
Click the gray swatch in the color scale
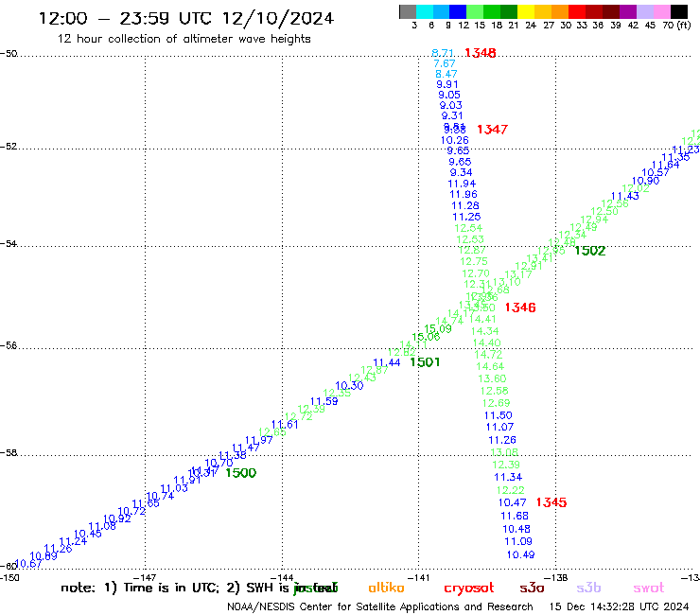pyautogui.click(x=408, y=11)
